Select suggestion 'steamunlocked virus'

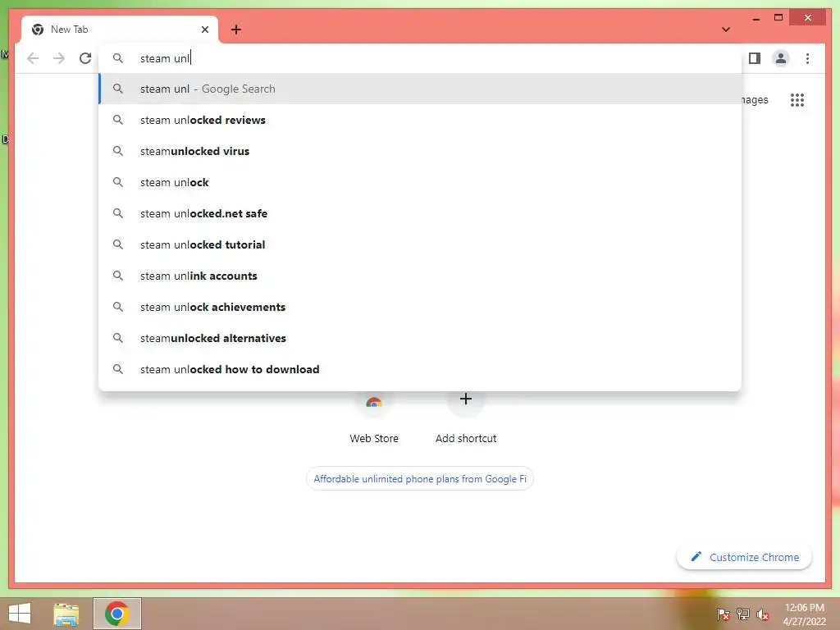[420, 151]
